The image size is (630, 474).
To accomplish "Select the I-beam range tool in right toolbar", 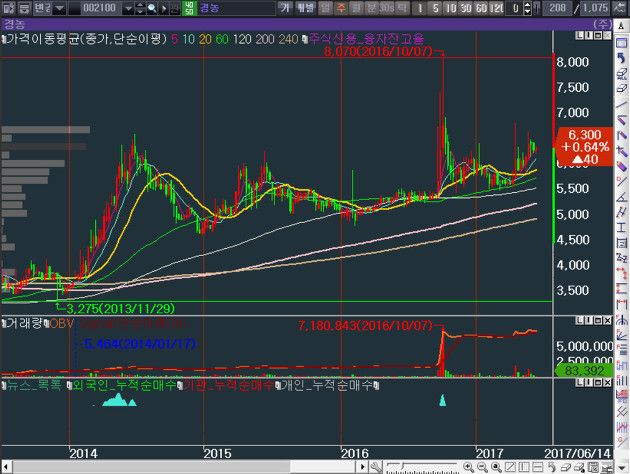I will point(621,227).
